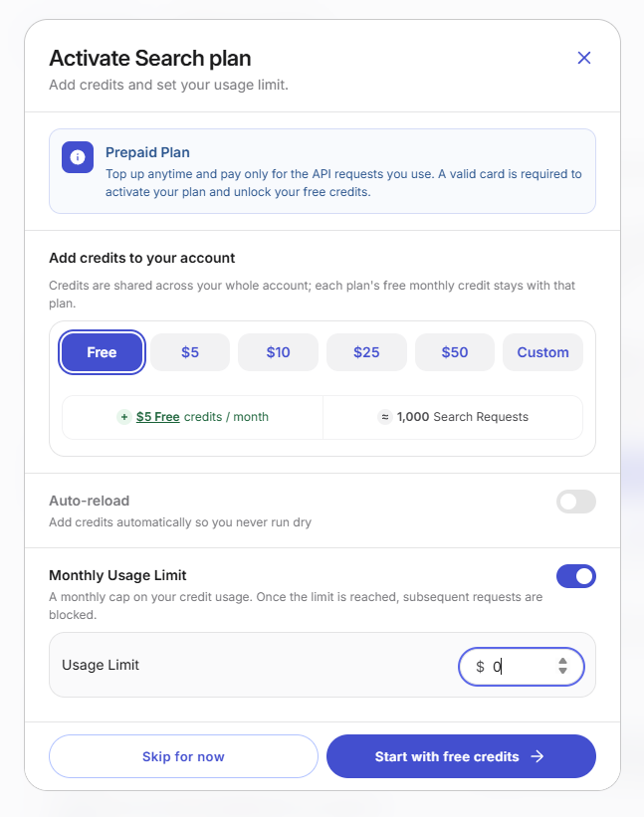Increase usage limit with the up arrow

pyautogui.click(x=562, y=661)
